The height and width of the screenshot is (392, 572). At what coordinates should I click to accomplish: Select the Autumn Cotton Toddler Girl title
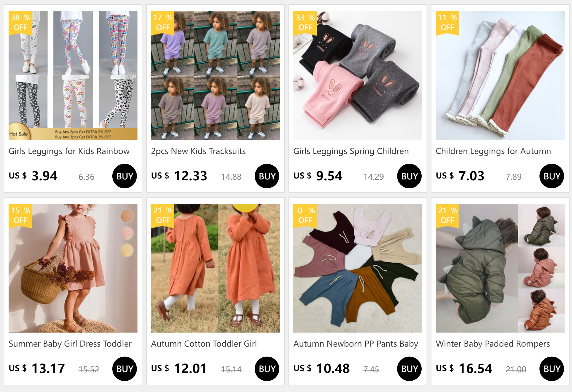click(x=204, y=344)
